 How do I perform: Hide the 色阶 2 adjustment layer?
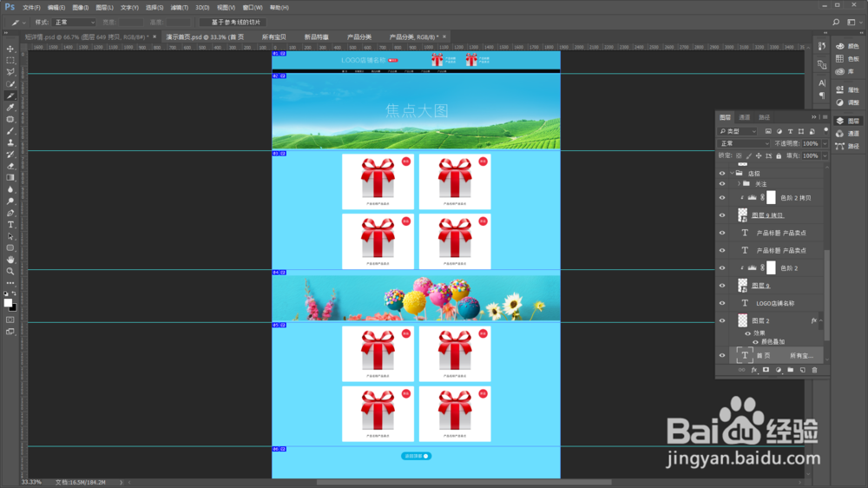click(x=722, y=268)
